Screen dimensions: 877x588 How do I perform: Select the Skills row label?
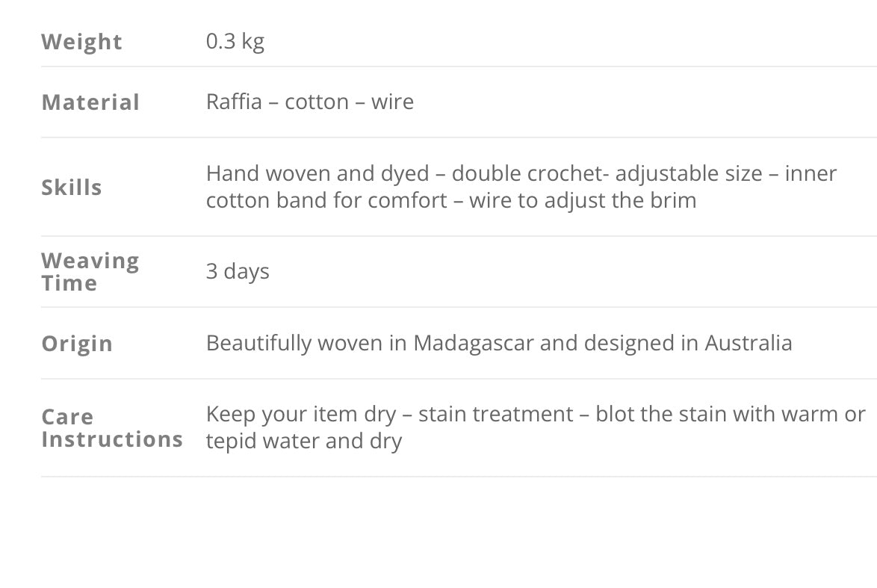(x=72, y=188)
